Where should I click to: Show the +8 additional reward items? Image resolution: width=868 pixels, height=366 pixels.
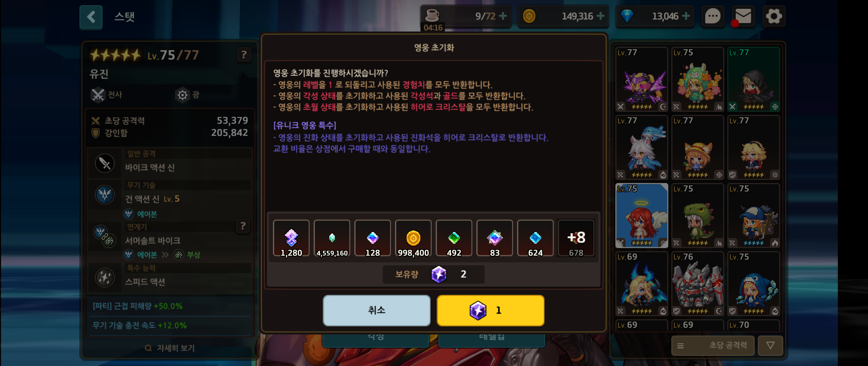(x=576, y=238)
